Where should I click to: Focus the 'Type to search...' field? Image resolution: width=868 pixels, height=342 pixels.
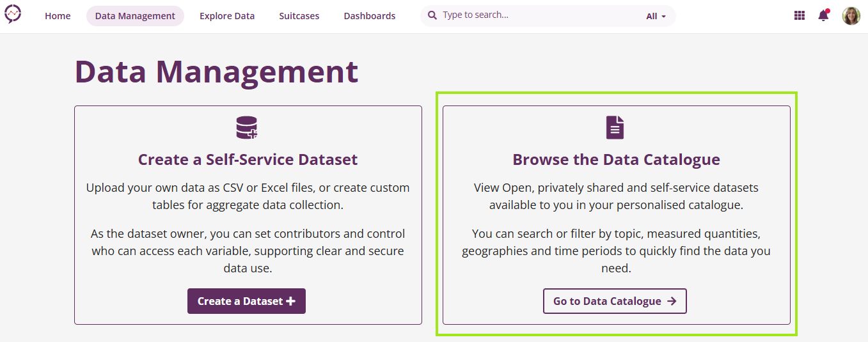point(537,15)
